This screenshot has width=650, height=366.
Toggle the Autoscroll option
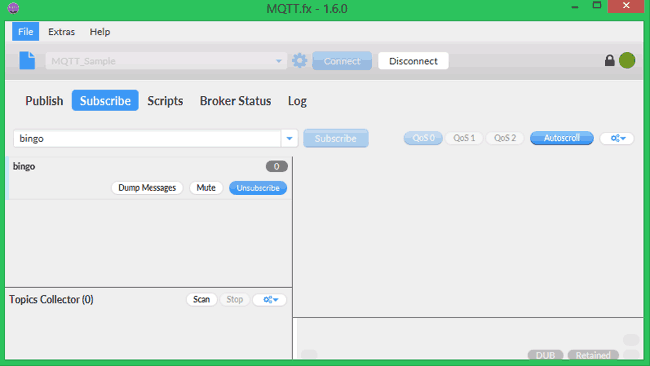tap(562, 138)
